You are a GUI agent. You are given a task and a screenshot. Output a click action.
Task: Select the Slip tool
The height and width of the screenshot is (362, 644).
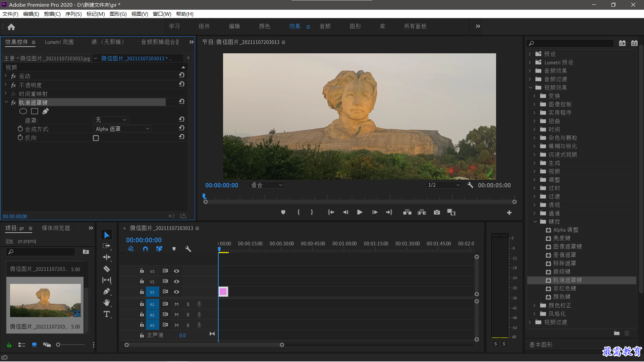pos(107,280)
